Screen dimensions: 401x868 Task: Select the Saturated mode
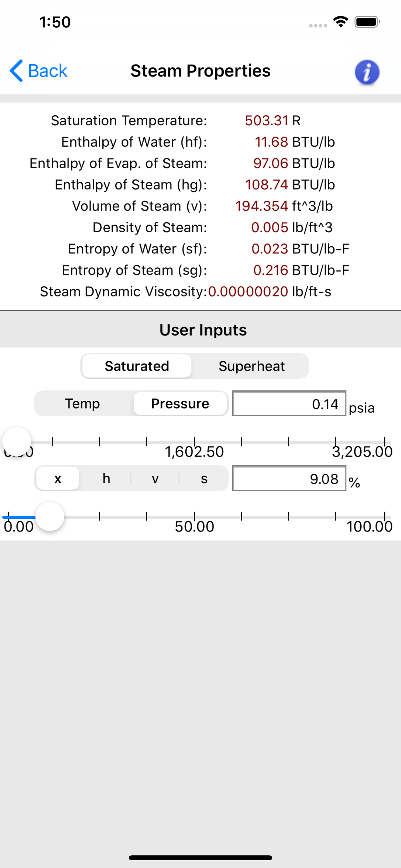[137, 366]
